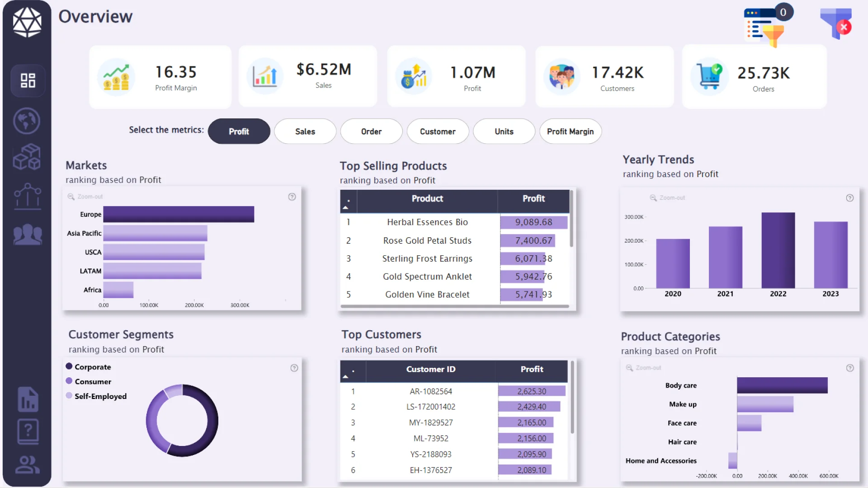868x488 pixels.
Task: Click Zoom-out on Markets chart
Action: 85,197
